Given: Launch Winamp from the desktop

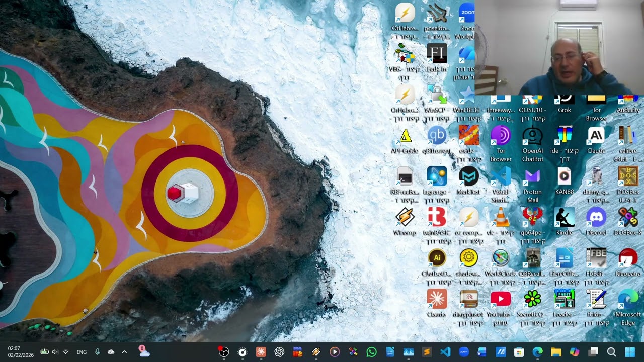Looking at the screenshot, I should (x=405, y=217).
